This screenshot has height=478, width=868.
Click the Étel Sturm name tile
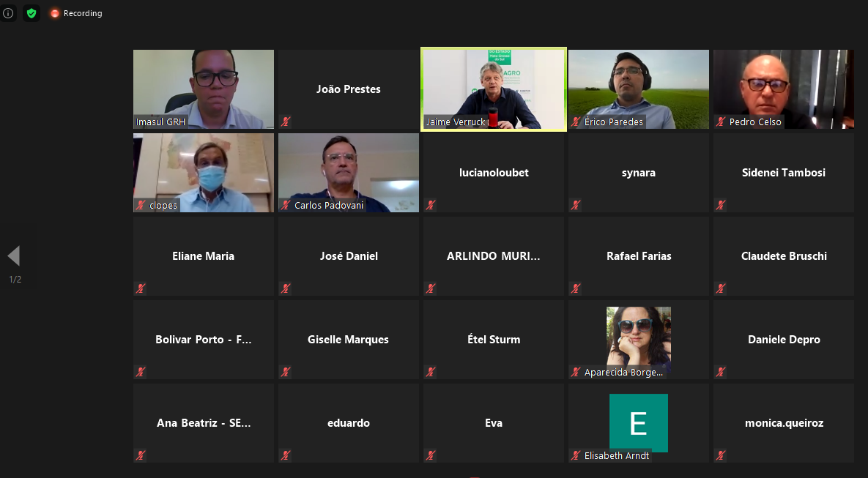click(494, 340)
